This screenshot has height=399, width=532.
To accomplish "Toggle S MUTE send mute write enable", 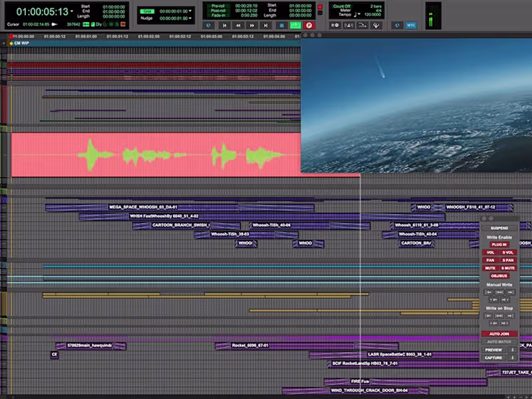I will click(x=508, y=268).
